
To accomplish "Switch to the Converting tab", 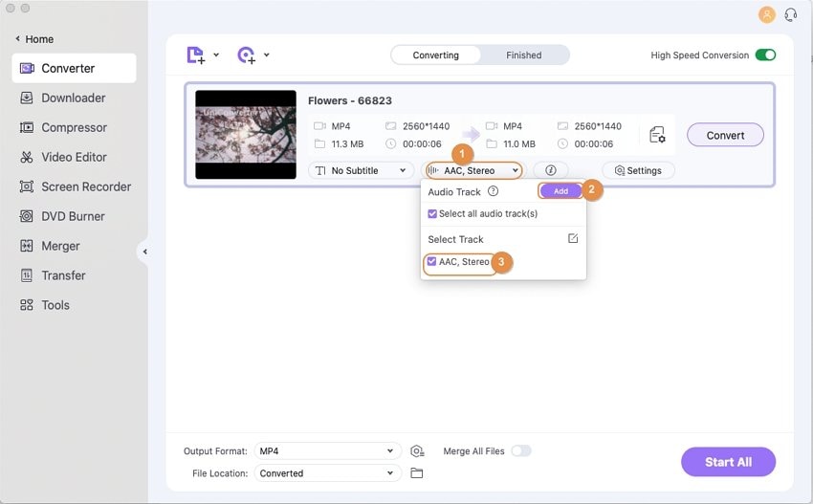I will coord(435,55).
